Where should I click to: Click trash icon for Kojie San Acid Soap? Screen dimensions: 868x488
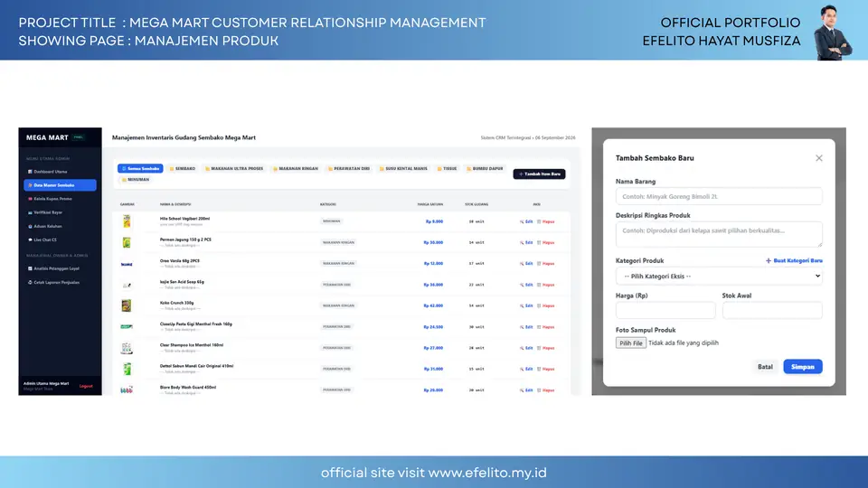point(539,285)
